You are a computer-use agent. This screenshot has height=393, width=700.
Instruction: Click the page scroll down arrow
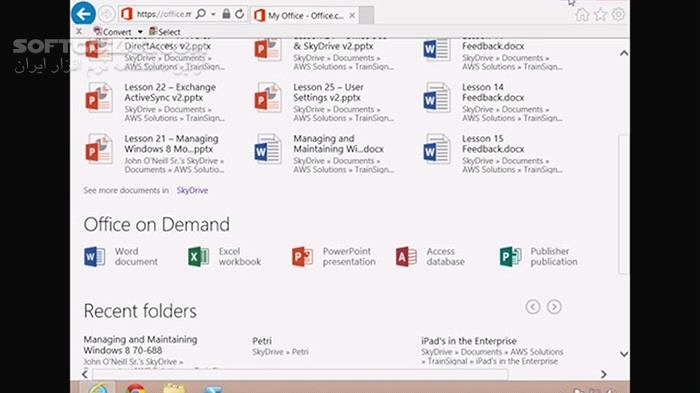(x=624, y=354)
